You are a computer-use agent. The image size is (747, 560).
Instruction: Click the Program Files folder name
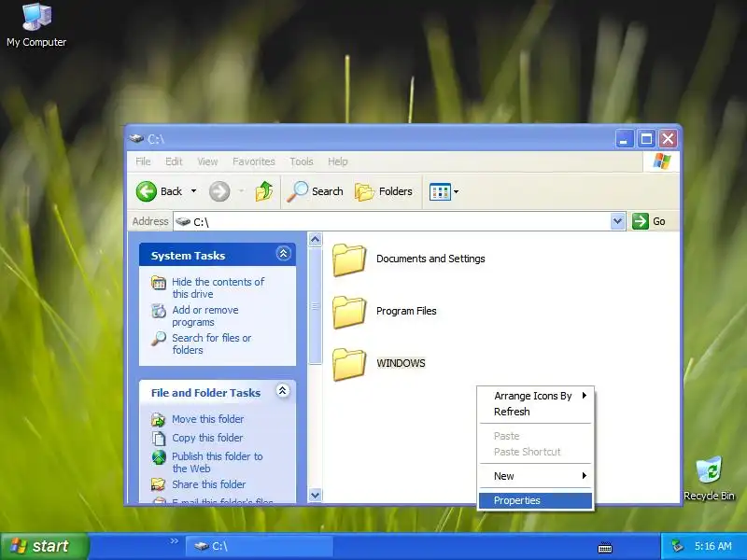point(406,311)
